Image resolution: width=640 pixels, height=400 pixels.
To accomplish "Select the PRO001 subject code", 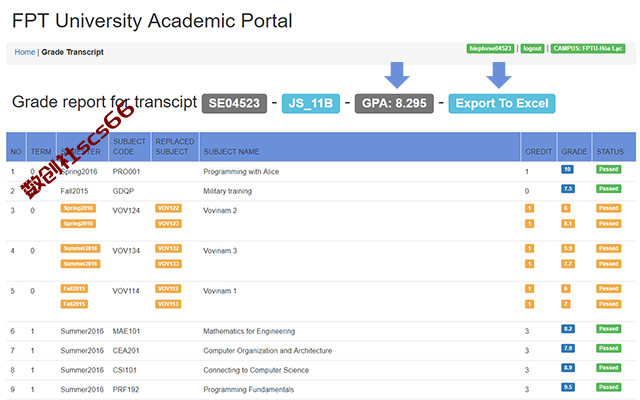I will [126, 172].
